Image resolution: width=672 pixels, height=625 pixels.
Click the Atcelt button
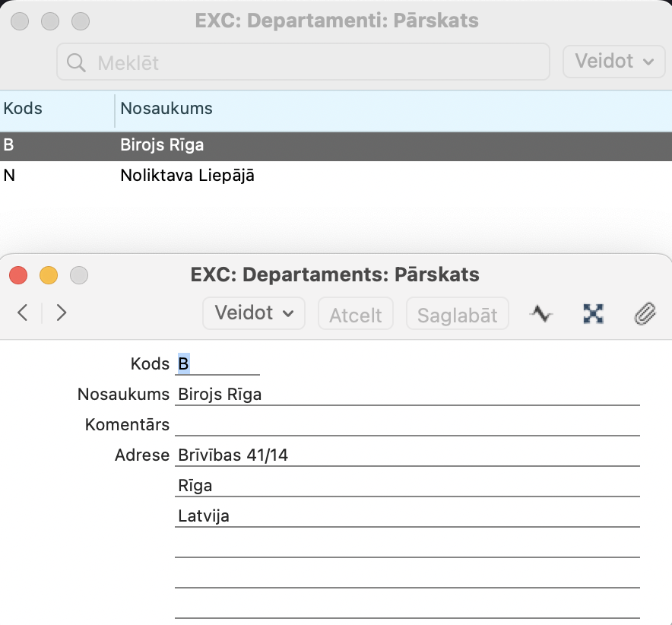(x=355, y=314)
